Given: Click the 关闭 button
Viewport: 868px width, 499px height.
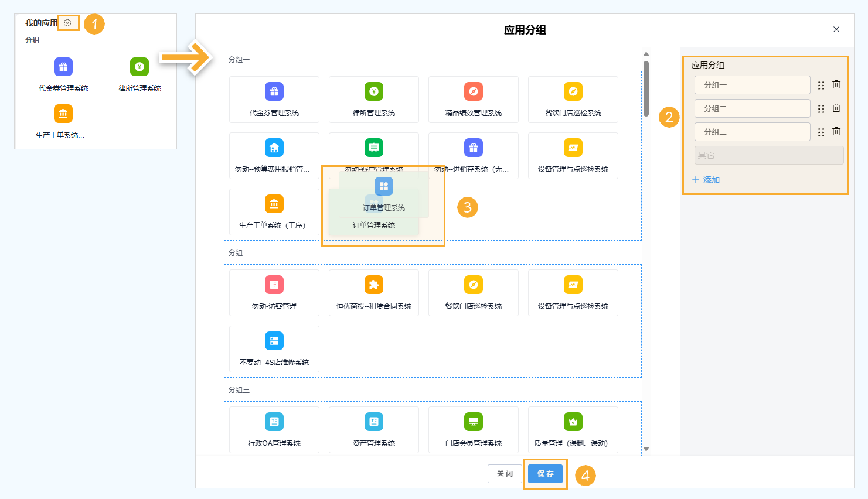Looking at the screenshot, I should tap(505, 474).
